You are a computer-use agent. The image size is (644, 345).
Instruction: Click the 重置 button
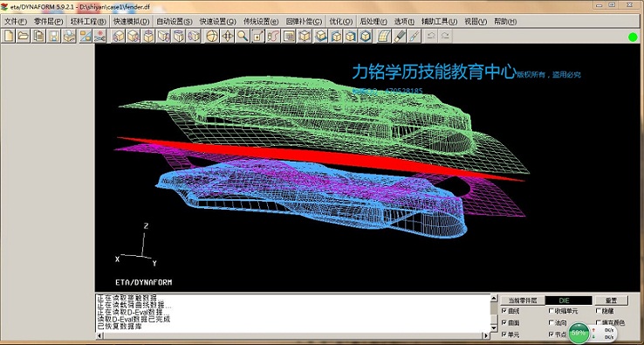pyautogui.click(x=611, y=300)
